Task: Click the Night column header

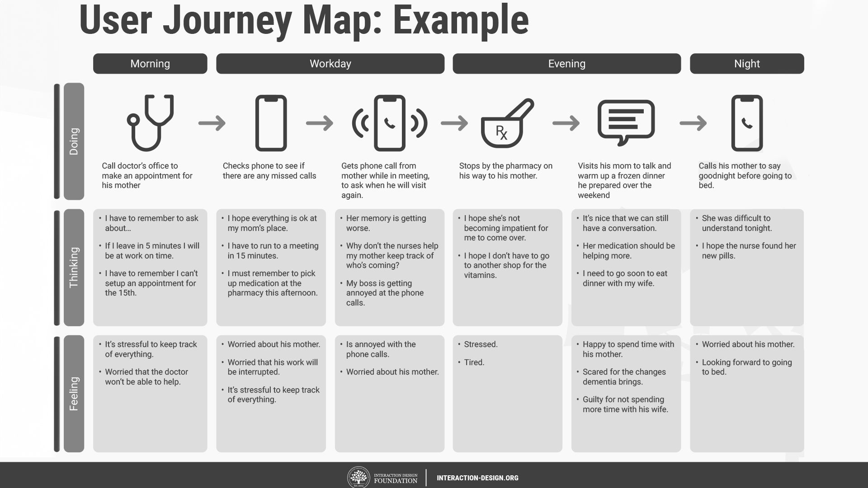Action: [747, 64]
